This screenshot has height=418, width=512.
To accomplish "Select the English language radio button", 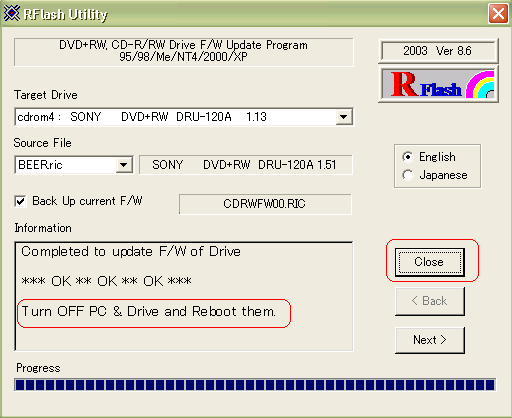I will click(408, 157).
